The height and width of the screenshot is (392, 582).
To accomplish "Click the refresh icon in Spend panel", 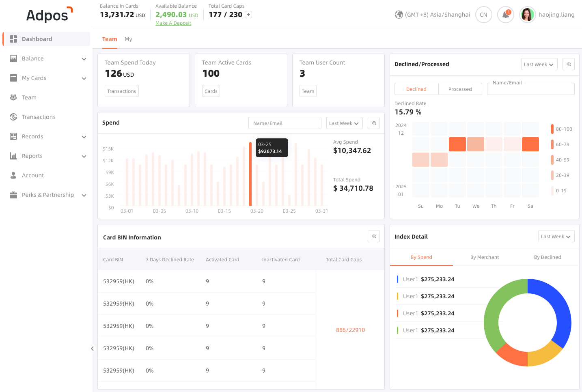I will tap(374, 123).
